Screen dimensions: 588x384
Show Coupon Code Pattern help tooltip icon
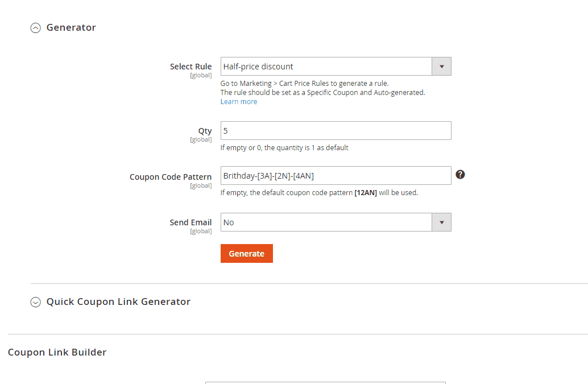click(460, 175)
